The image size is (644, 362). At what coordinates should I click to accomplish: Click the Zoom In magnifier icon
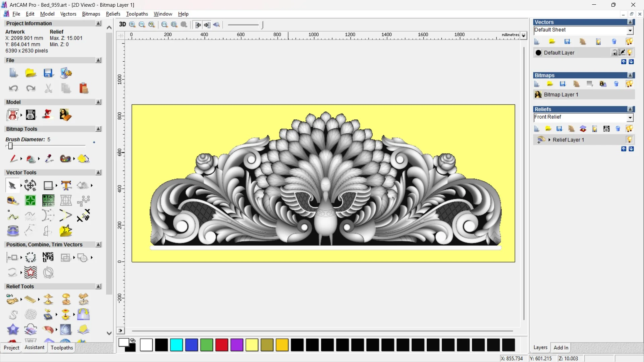tap(132, 24)
